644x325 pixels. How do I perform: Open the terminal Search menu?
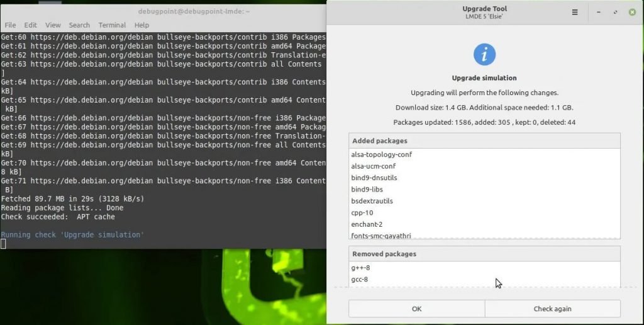pyautogui.click(x=79, y=25)
